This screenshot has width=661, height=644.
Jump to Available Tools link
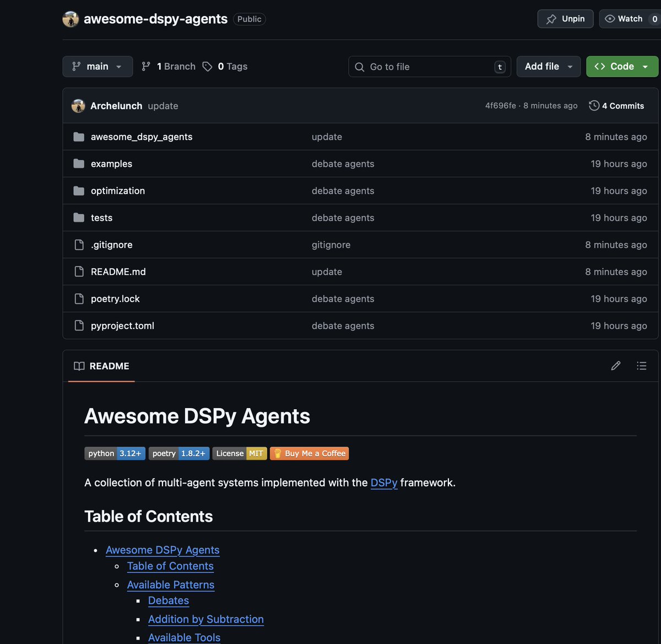coord(185,637)
